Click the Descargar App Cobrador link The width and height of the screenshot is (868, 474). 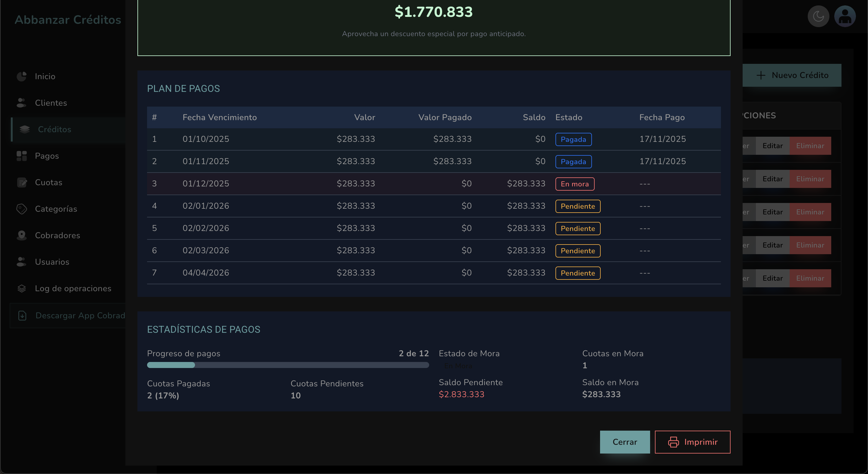click(68, 315)
